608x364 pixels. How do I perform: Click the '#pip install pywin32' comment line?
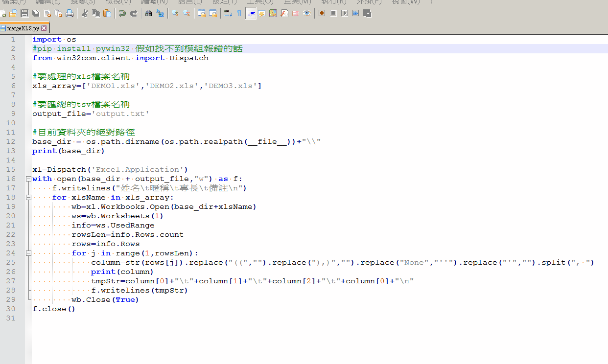138,49
